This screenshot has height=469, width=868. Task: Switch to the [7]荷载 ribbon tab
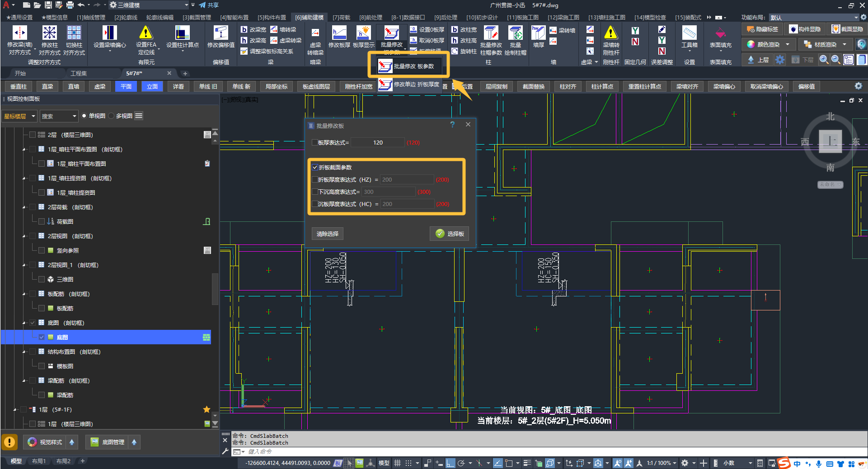point(341,18)
